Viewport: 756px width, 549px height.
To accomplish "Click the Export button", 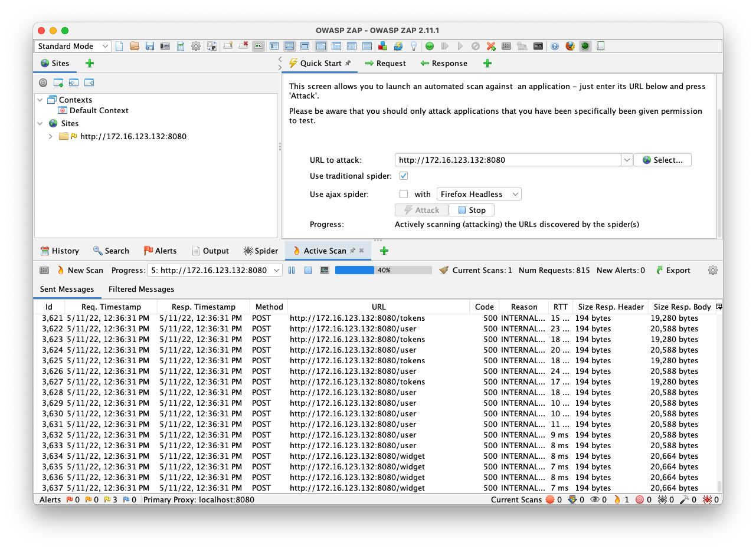I will pos(673,270).
